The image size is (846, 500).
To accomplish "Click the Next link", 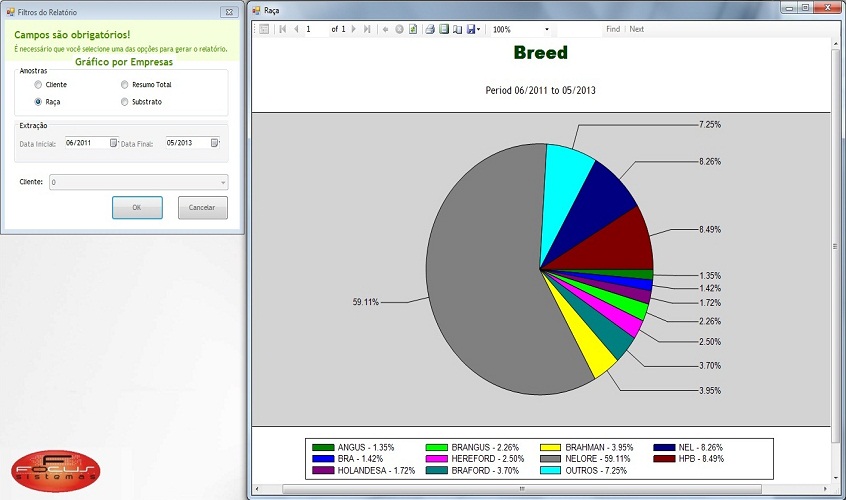I will [637, 29].
